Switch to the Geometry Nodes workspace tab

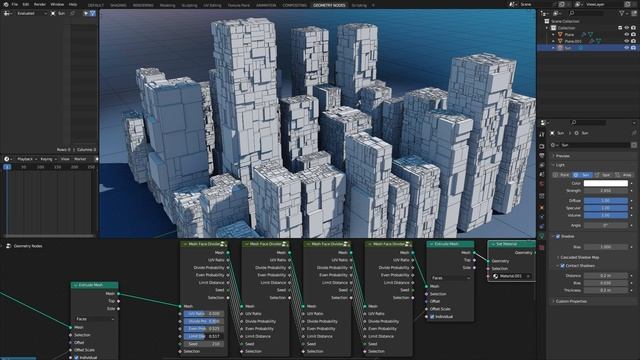pyautogui.click(x=329, y=5)
